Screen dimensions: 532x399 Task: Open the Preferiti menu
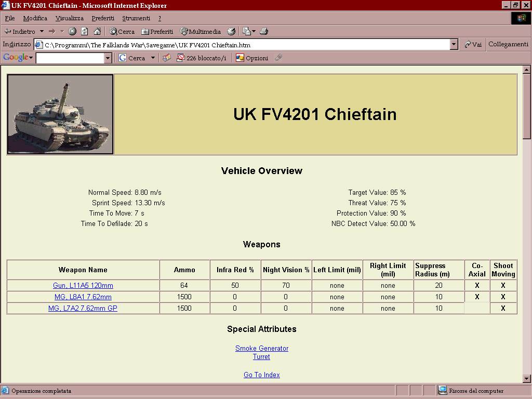(103, 18)
